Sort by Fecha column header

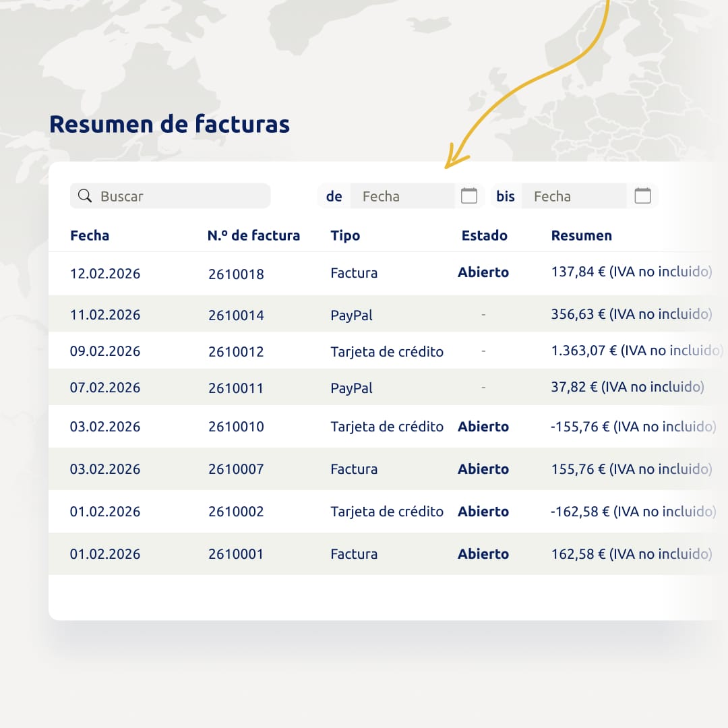[90, 235]
